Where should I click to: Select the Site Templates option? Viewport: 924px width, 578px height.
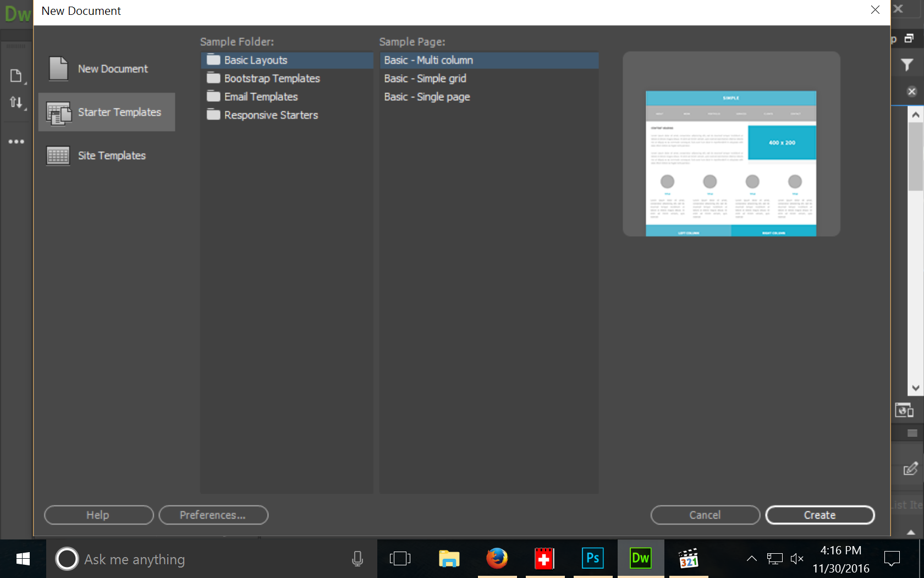107,155
